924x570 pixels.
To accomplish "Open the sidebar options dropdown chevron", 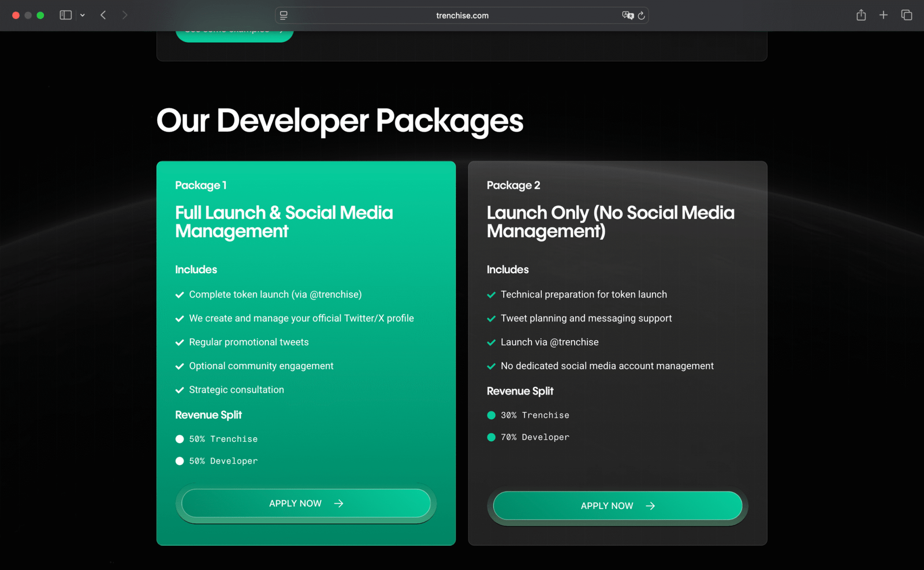I will click(83, 16).
